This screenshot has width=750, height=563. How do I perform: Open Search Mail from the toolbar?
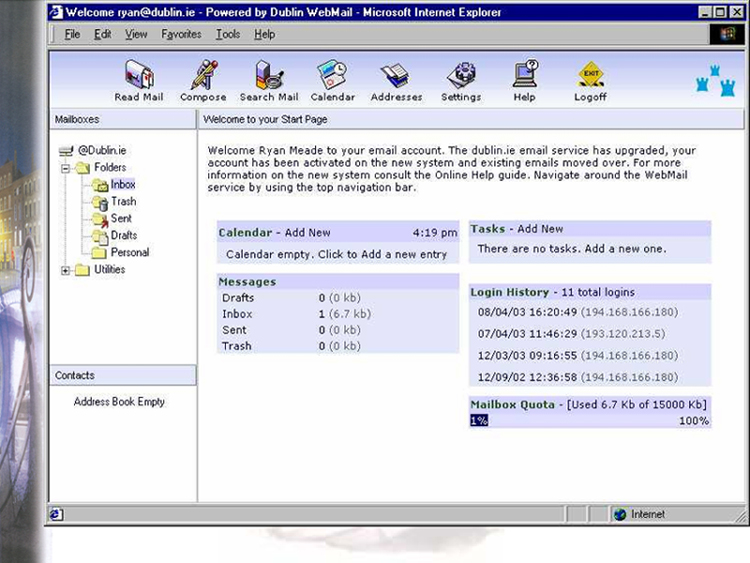pyautogui.click(x=268, y=76)
